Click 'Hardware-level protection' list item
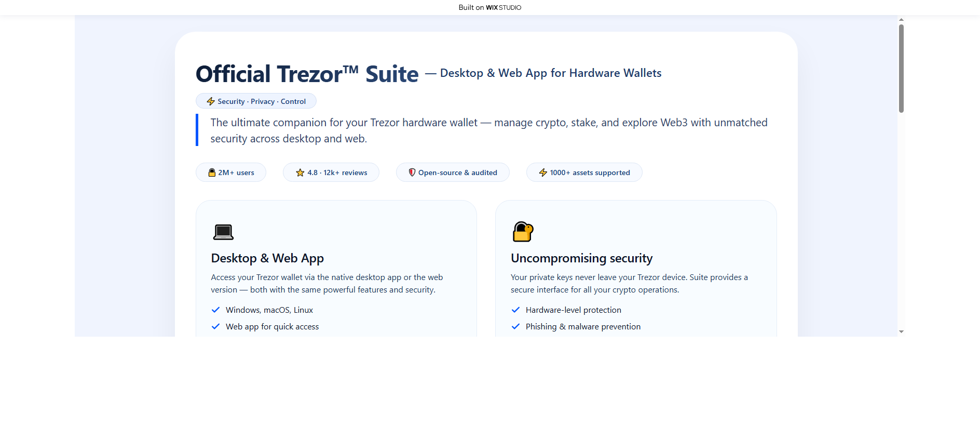980x425 pixels. pyautogui.click(x=574, y=310)
